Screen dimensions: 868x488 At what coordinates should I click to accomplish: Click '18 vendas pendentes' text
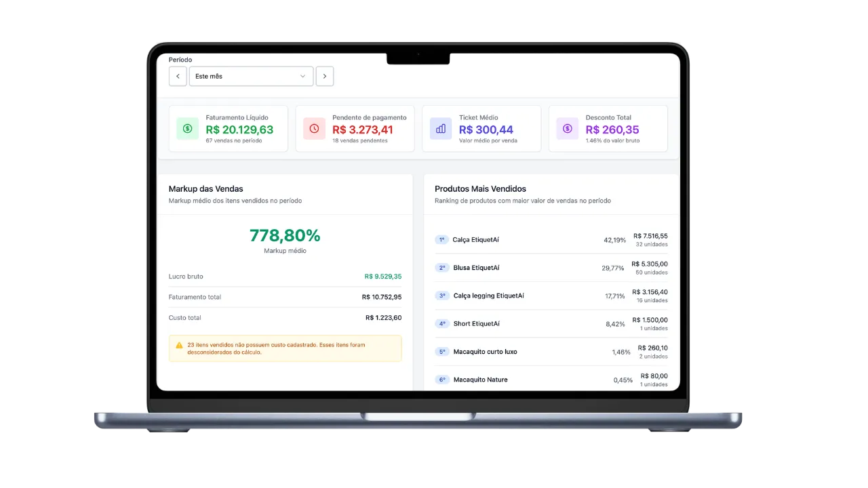coord(360,140)
